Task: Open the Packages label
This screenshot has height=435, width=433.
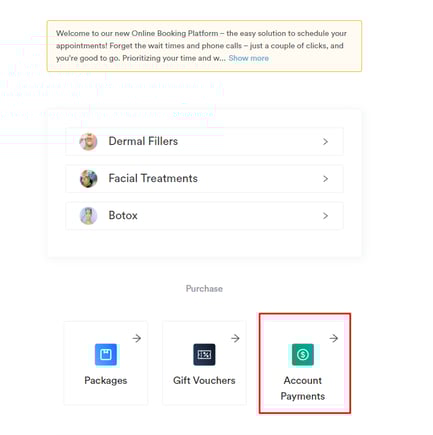Action: 106,380
